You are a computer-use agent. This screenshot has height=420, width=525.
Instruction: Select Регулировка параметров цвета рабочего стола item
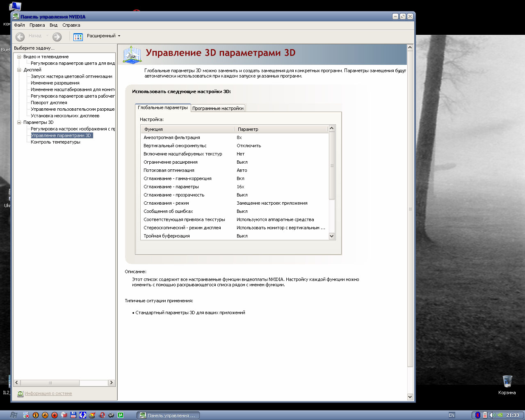73,96
